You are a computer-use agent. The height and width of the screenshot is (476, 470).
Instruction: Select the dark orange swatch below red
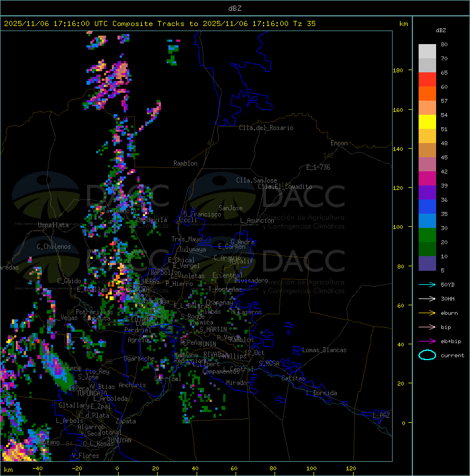tap(427, 94)
